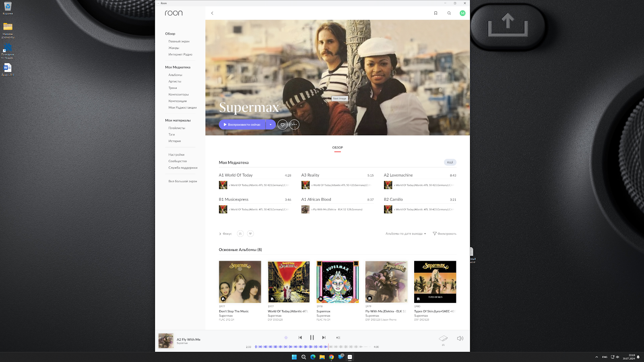Seek within the waveform progress bar
This screenshot has height=362, width=644.
312,347
